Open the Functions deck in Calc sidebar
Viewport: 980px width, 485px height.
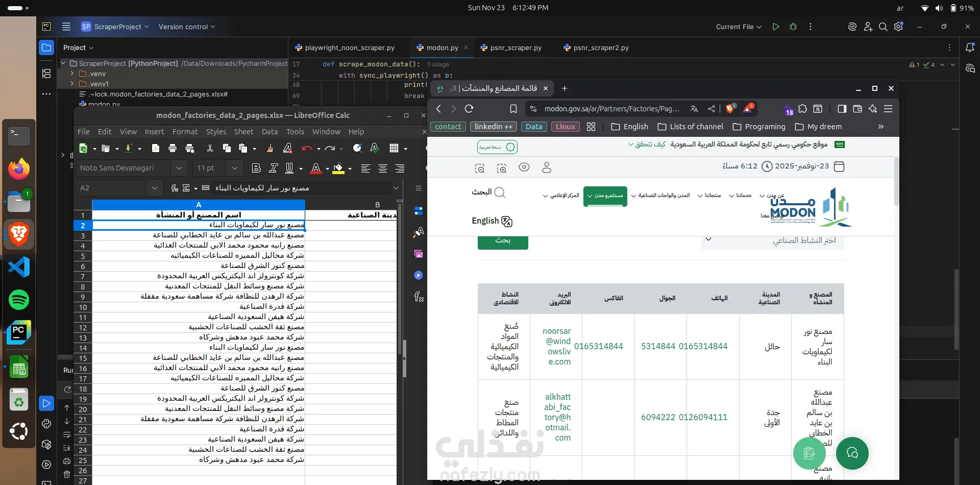pos(419,297)
